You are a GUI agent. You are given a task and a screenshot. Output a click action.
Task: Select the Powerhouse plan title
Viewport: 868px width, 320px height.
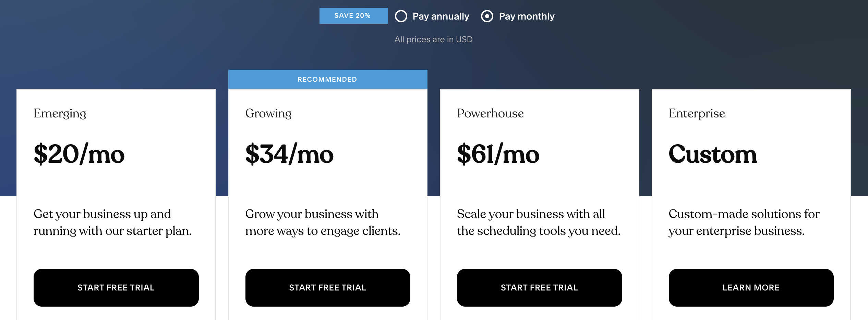490,113
